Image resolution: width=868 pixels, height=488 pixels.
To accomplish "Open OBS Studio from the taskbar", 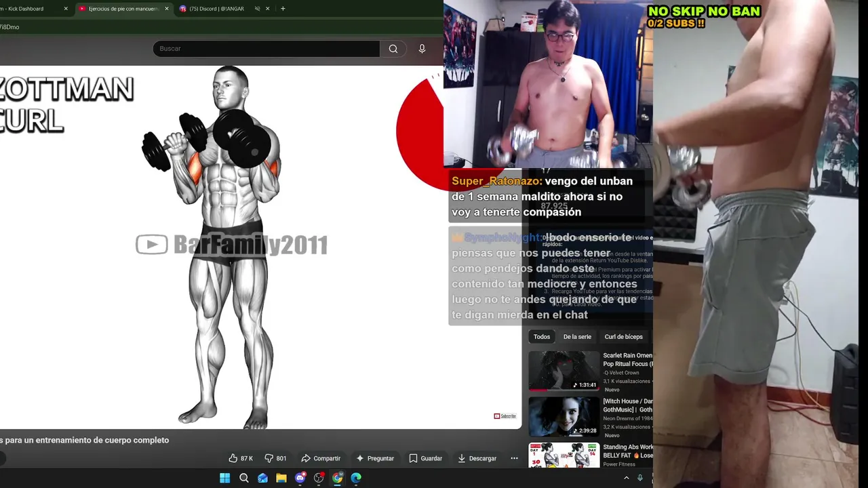I will pos(319,478).
